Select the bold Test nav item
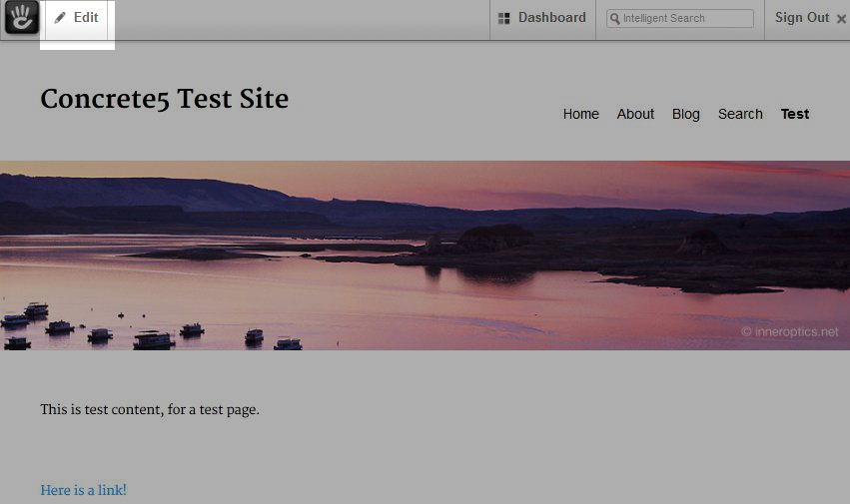The width and height of the screenshot is (850, 504). 795,114
